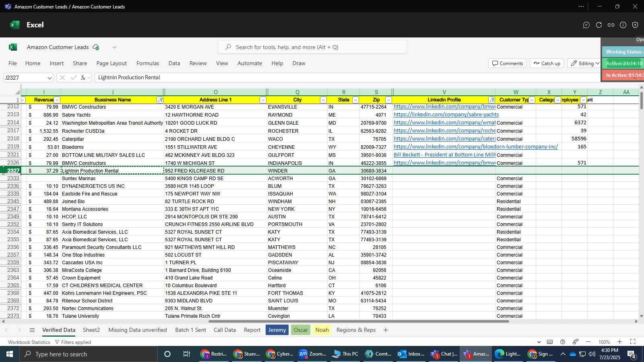Open Address Line 1 filter dropdown
The image size is (644, 362).
263,100
